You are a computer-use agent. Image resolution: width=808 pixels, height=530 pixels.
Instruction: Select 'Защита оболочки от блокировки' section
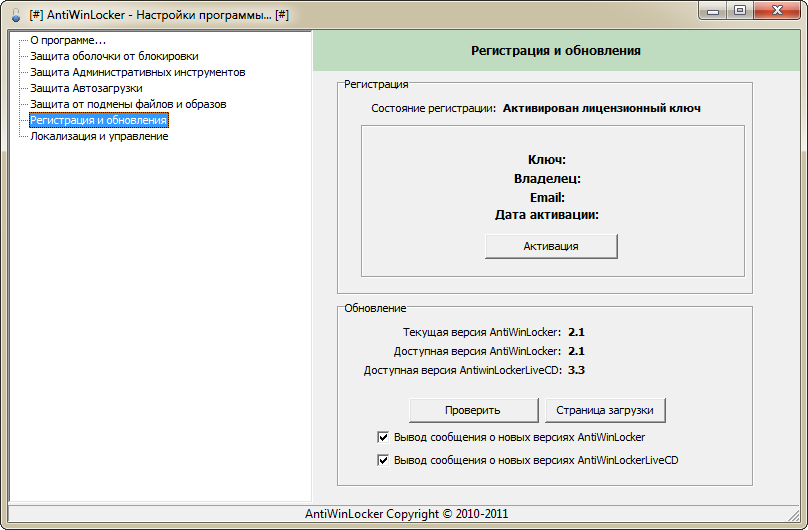pyautogui.click(x=114, y=56)
